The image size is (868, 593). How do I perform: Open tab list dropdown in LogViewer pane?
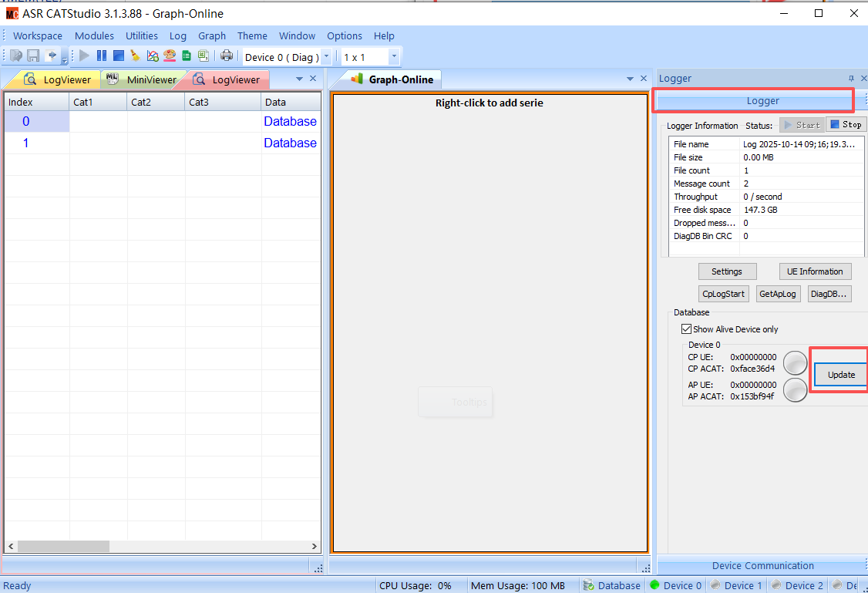[299, 79]
